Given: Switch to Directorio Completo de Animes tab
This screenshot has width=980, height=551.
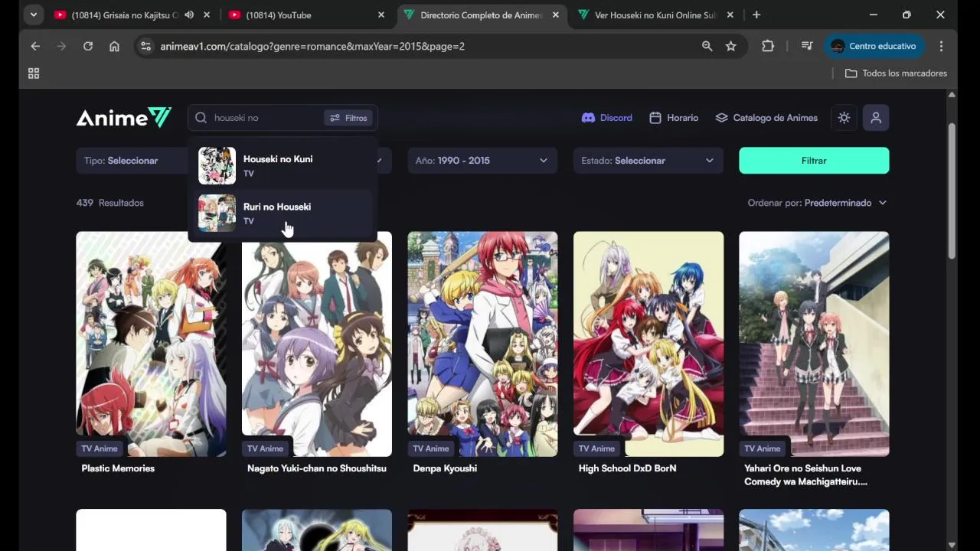Looking at the screenshot, I should [481, 15].
